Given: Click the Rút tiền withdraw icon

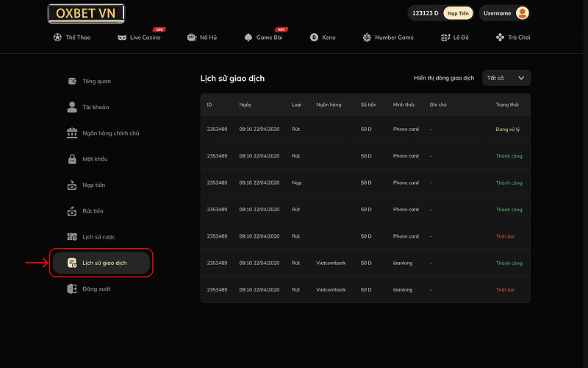Looking at the screenshot, I should click(72, 211).
